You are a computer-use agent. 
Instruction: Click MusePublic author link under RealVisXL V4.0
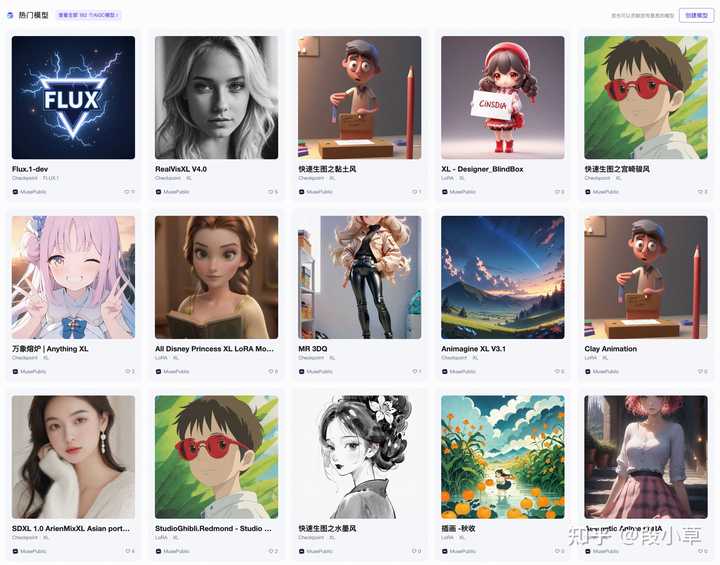coord(172,192)
